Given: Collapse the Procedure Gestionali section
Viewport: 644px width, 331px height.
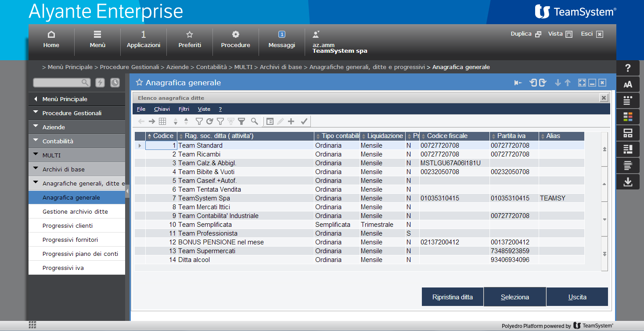Looking at the screenshot, I should [x=77, y=113].
